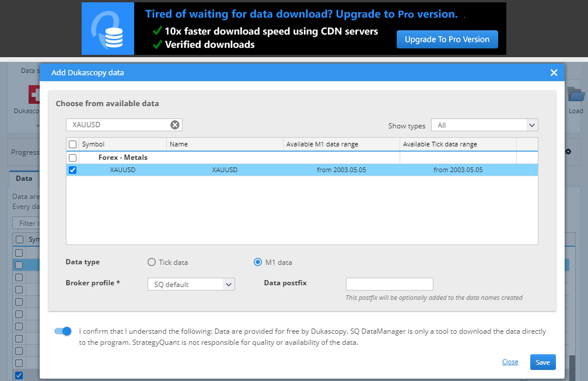The height and width of the screenshot is (381, 588).
Task: Click the postfix hint text below the field
Action: pyautogui.click(x=434, y=298)
